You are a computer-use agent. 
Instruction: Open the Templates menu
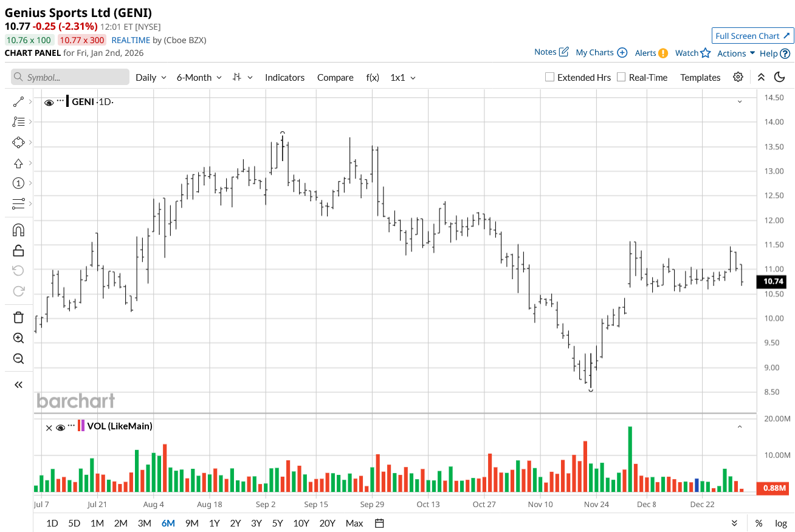click(x=700, y=78)
